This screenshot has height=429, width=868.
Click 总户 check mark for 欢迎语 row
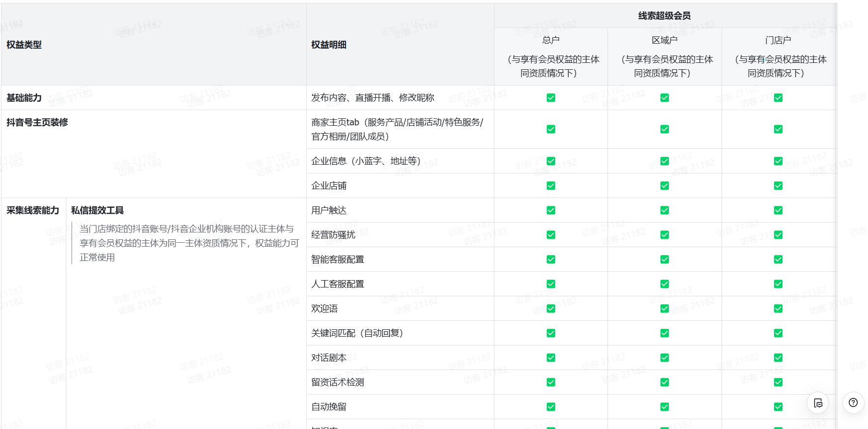click(550, 309)
